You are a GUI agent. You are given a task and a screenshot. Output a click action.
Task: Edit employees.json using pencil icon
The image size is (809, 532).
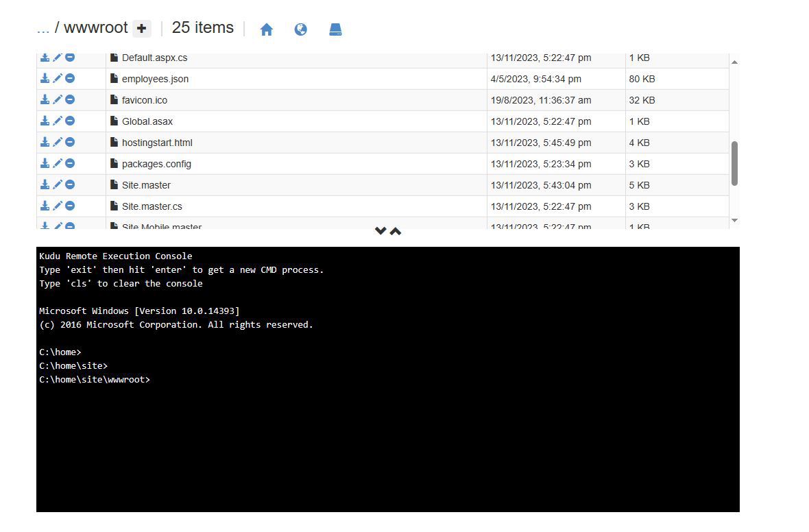58,78
